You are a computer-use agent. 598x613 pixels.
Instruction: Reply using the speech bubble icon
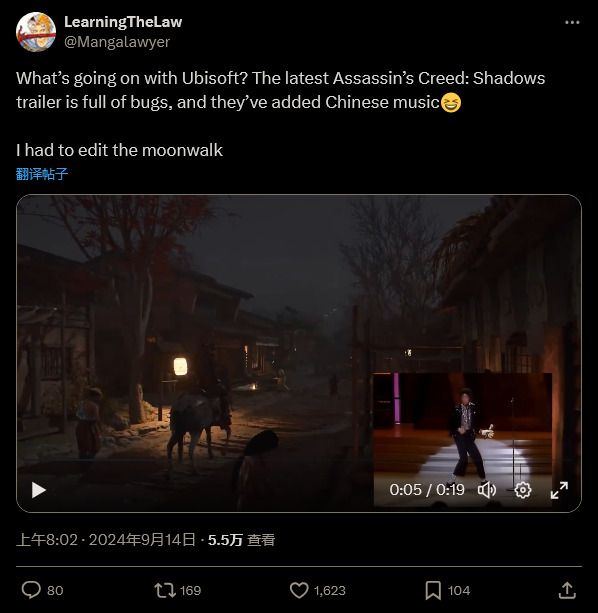[31, 590]
